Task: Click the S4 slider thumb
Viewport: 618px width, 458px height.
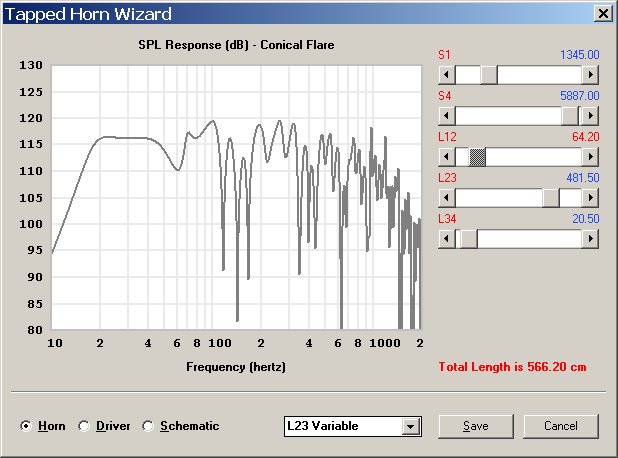Action: (570, 116)
